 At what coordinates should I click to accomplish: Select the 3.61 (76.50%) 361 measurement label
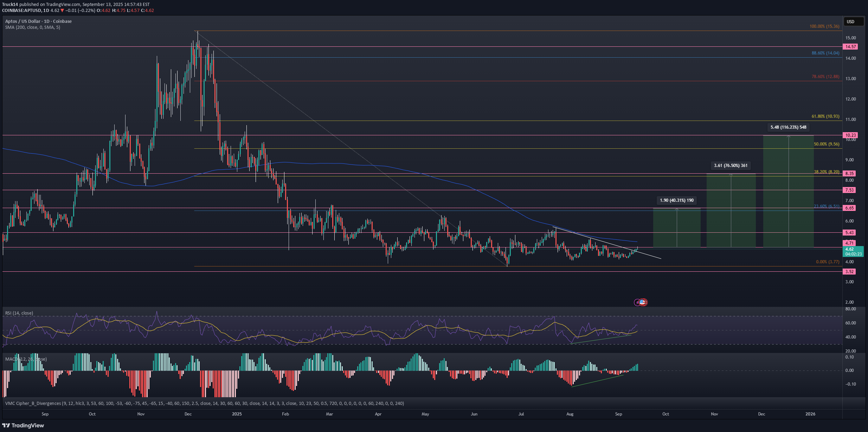pos(731,166)
